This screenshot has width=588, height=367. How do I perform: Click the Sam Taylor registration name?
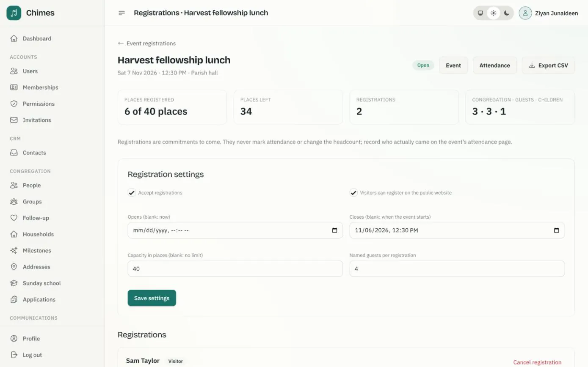tap(143, 361)
